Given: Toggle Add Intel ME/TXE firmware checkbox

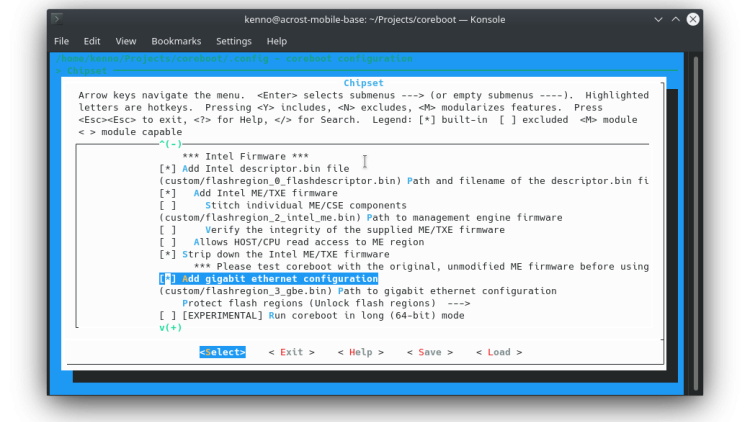Looking at the screenshot, I should click(167, 193).
